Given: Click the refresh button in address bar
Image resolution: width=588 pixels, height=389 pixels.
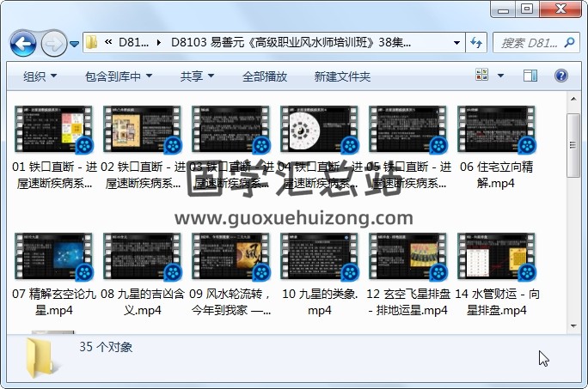Looking at the screenshot, I should (x=476, y=42).
